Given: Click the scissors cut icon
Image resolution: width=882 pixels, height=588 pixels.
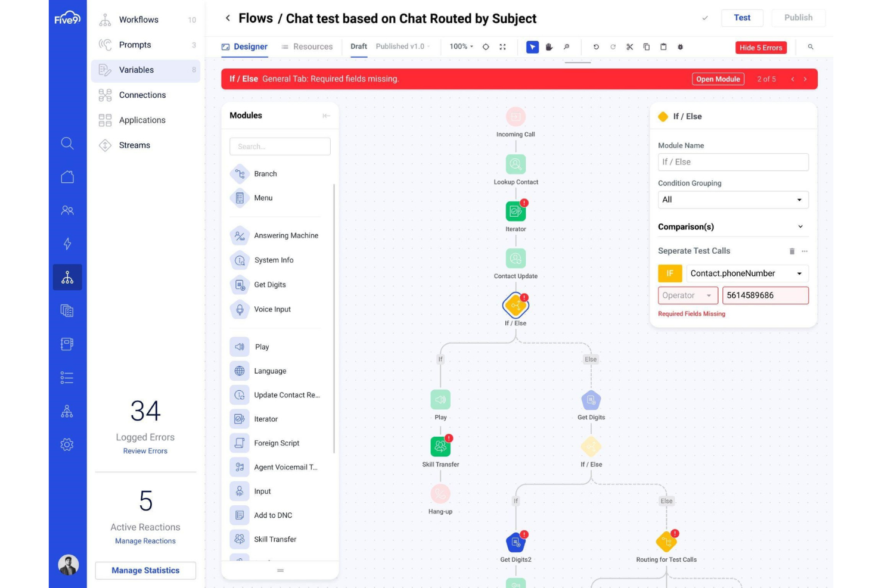Looking at the screenshot, I should click(629, 46).
